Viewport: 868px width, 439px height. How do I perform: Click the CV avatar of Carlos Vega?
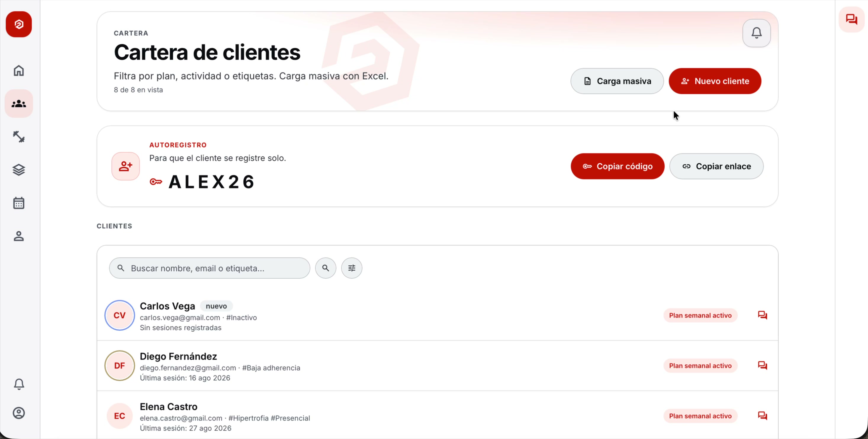point(120,315)
